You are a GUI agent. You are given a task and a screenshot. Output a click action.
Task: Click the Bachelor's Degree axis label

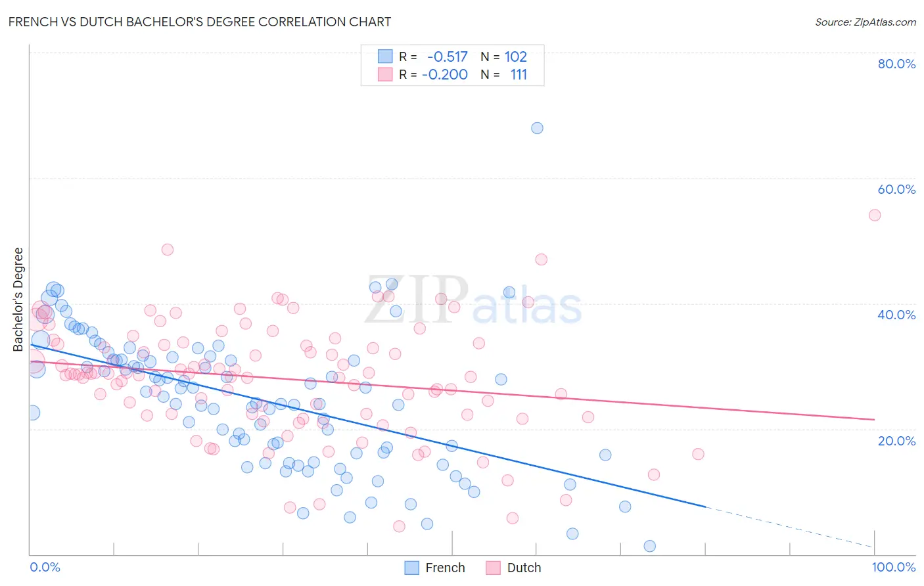(x=18, y=300)
